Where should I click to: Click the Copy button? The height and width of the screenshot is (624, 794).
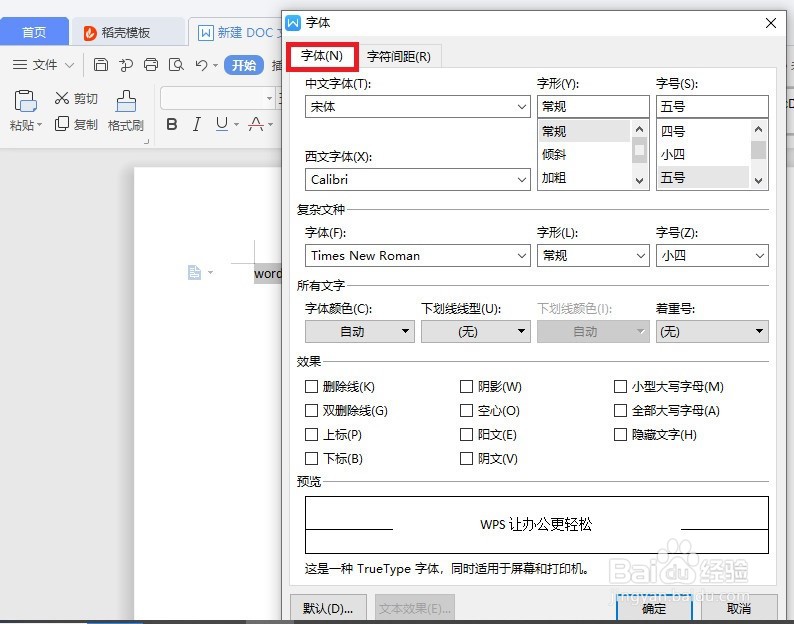coord(76,124)
